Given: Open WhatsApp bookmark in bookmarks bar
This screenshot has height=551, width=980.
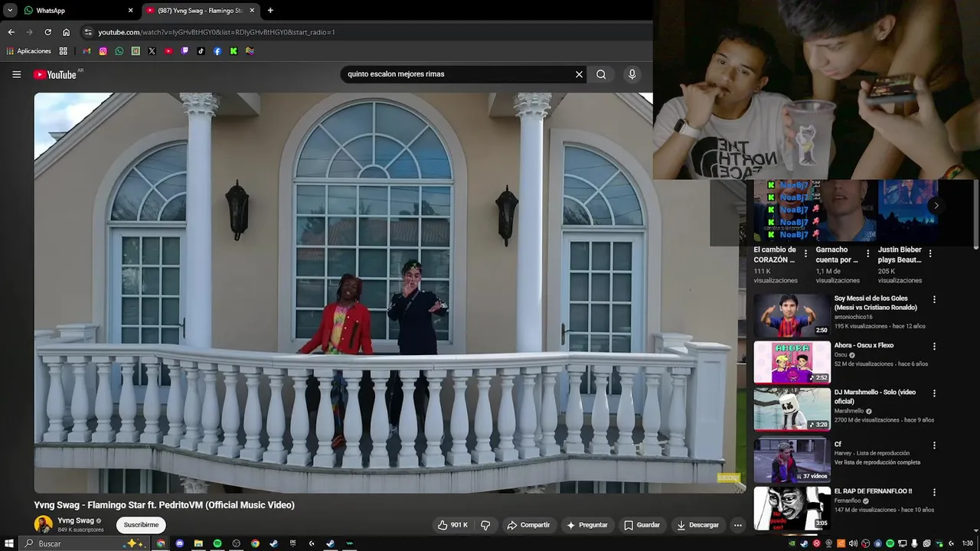Looking at the screenshot, I should tap(119, 51).
